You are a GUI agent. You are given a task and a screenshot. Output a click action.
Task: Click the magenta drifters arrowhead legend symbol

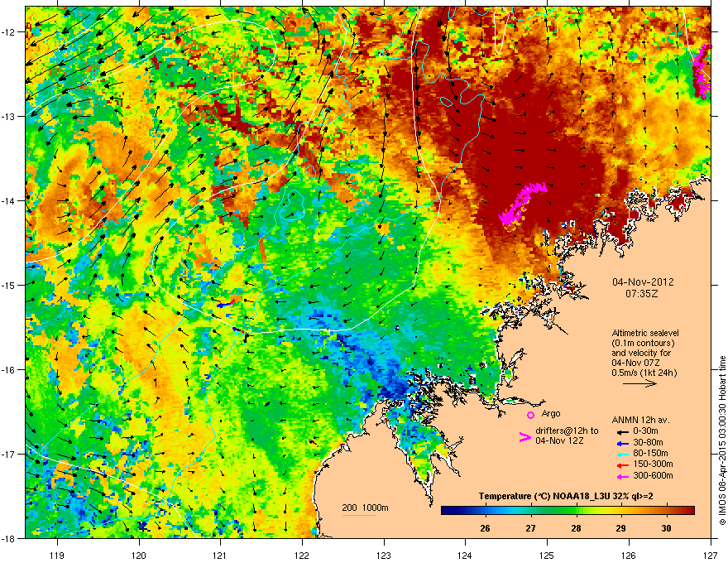(x=524, y=436)
